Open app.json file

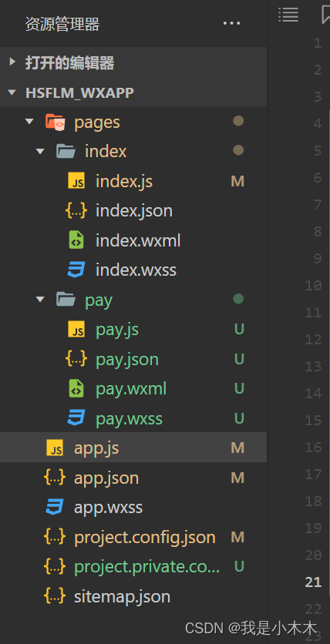point(106,478)
